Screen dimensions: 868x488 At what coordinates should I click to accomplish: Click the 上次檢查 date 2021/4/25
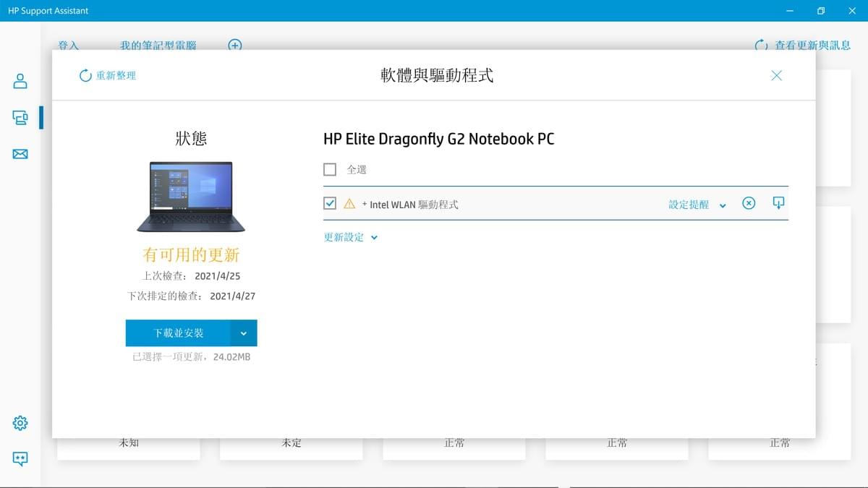pyautogui.click(x=217, y=276)
